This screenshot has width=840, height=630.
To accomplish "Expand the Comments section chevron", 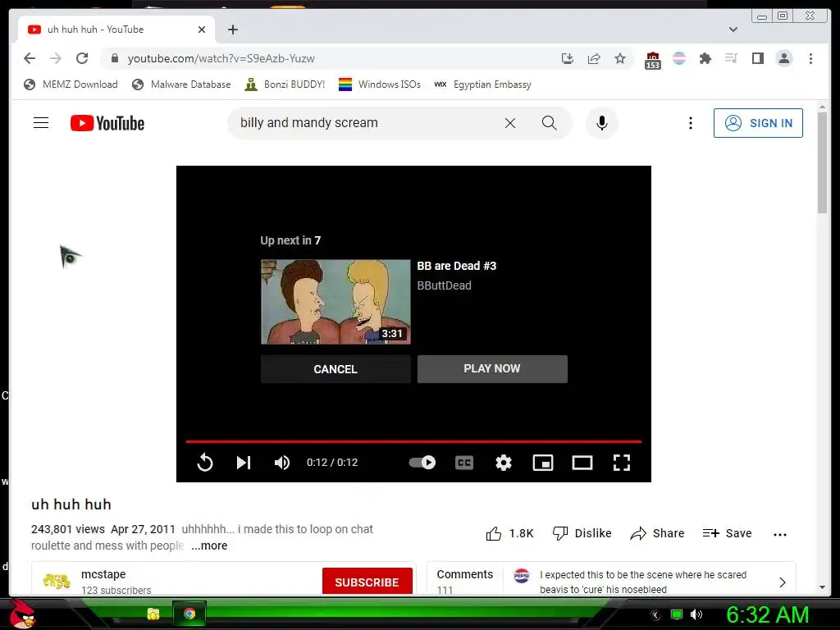I will click(782, 582).
